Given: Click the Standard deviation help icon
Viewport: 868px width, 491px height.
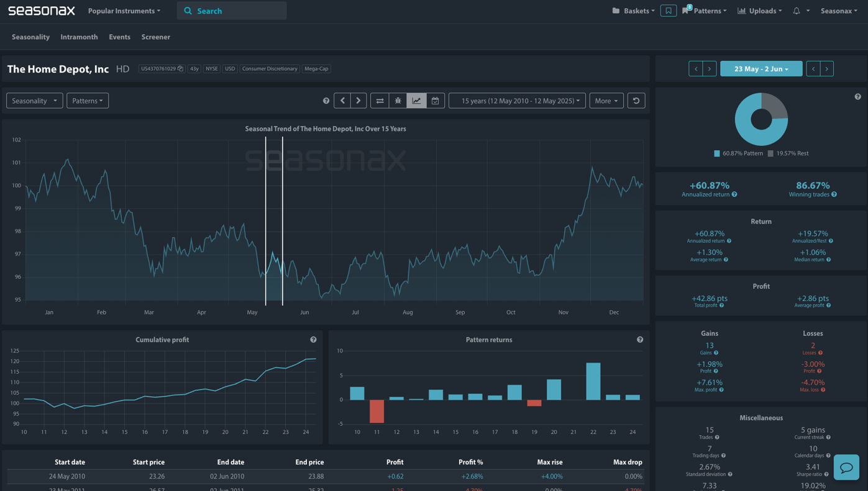Looking at the screenshot, I should pyautogui.click(x=729, y=474).
